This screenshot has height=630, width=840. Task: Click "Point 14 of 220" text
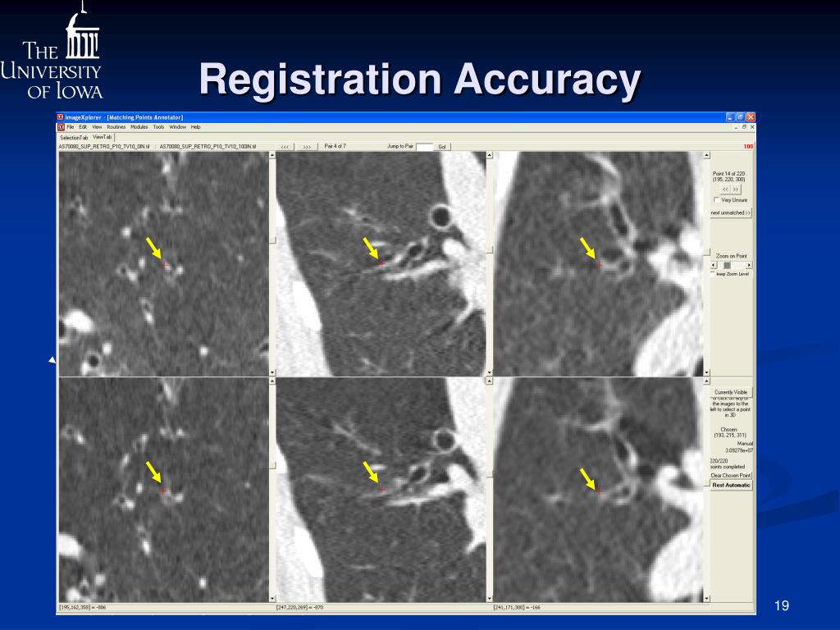coord(728,174)
